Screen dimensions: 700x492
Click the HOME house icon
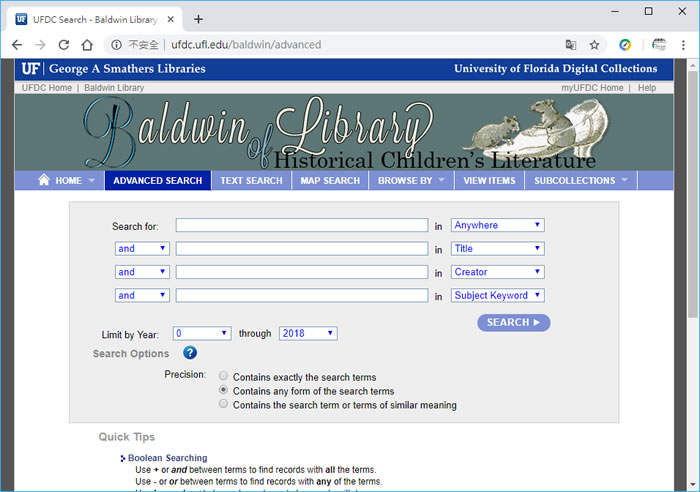click(x=44, y=179)
